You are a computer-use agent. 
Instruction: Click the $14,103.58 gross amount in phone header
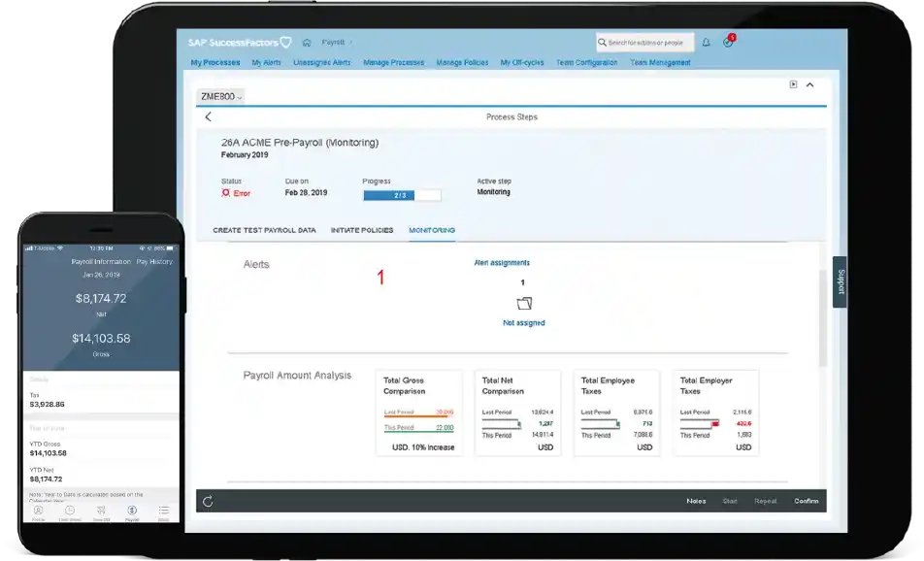click(x=101, y=338)
